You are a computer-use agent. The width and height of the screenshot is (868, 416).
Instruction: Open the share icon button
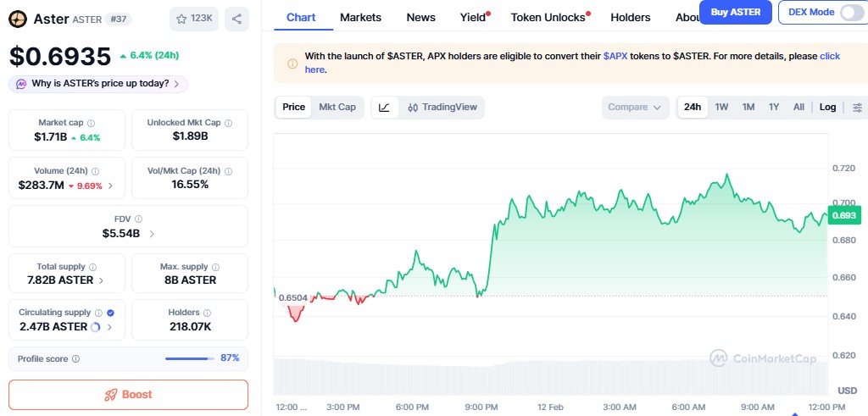coord(237,19)
